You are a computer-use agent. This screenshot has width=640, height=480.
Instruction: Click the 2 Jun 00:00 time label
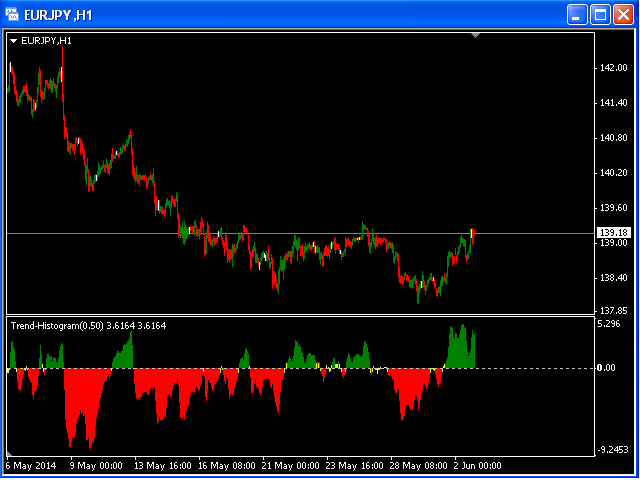478,466
